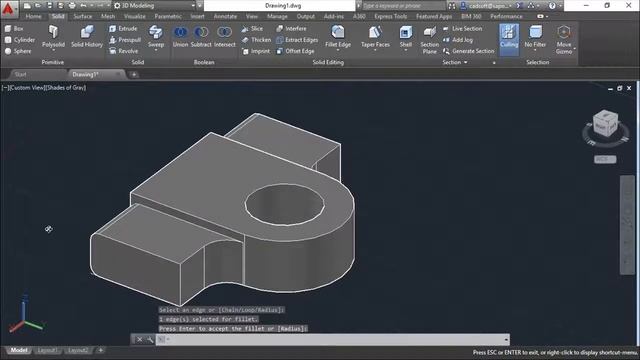Click the Custom View viewport label
The height and width of the screenshot is (360, 640).
(27, 88)
